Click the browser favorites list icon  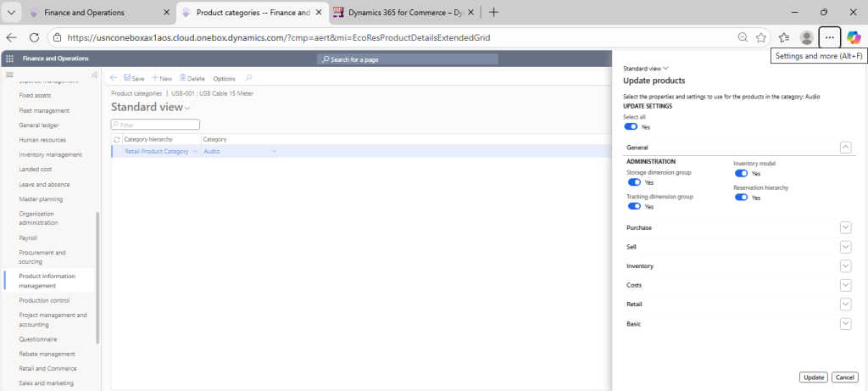tap(784, 37)
